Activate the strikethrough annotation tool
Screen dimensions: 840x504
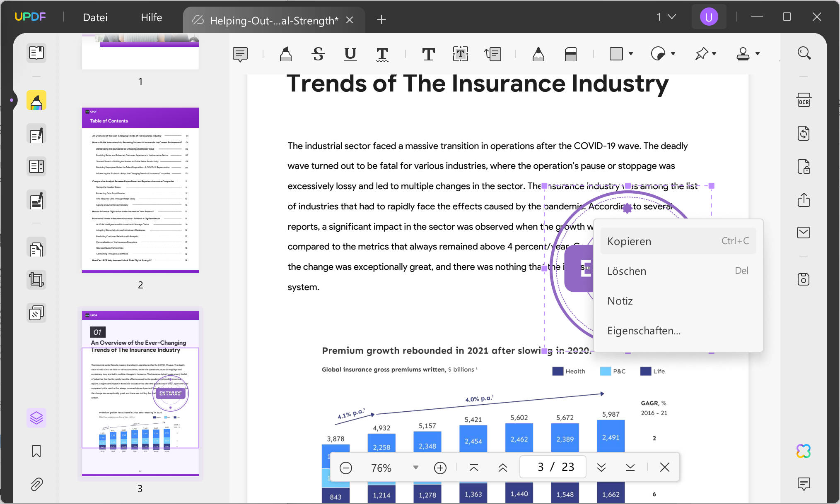click(318, 54)
